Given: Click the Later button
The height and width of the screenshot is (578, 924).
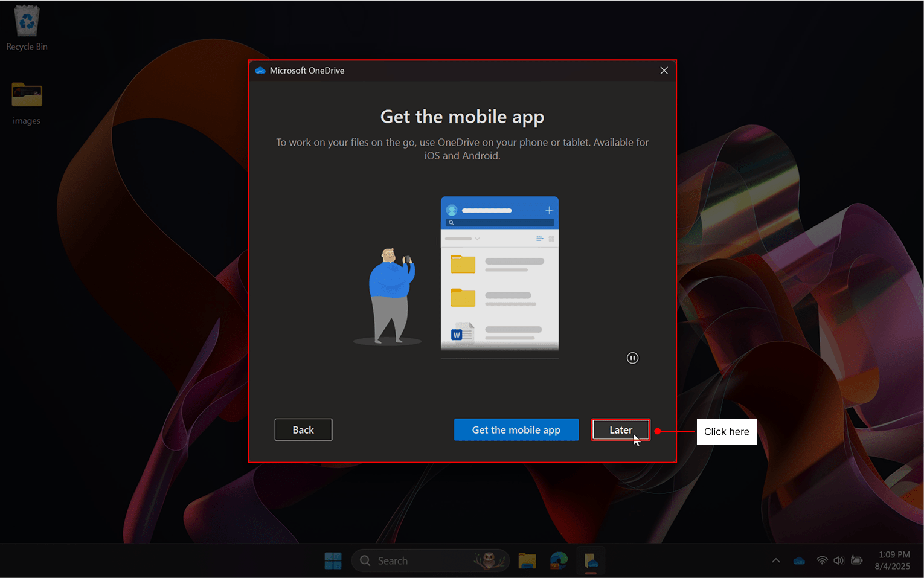Looking at the screenshot, I should [620, 430].
